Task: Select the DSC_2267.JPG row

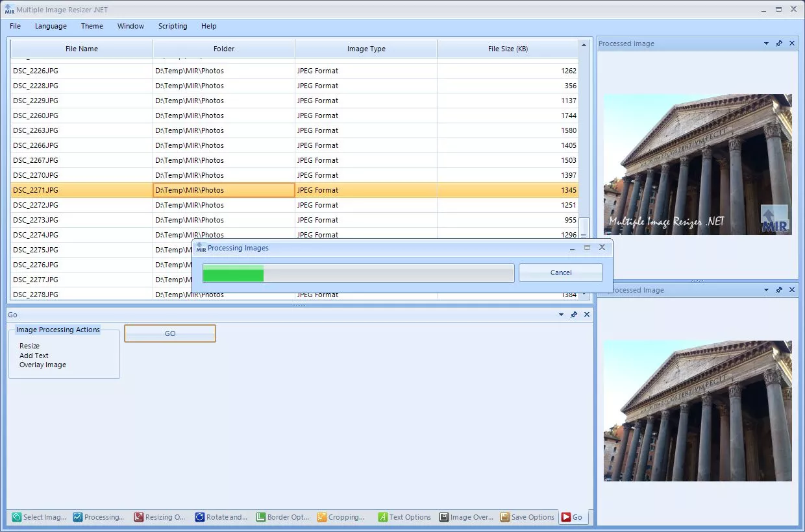Action: tap(294, 160)
